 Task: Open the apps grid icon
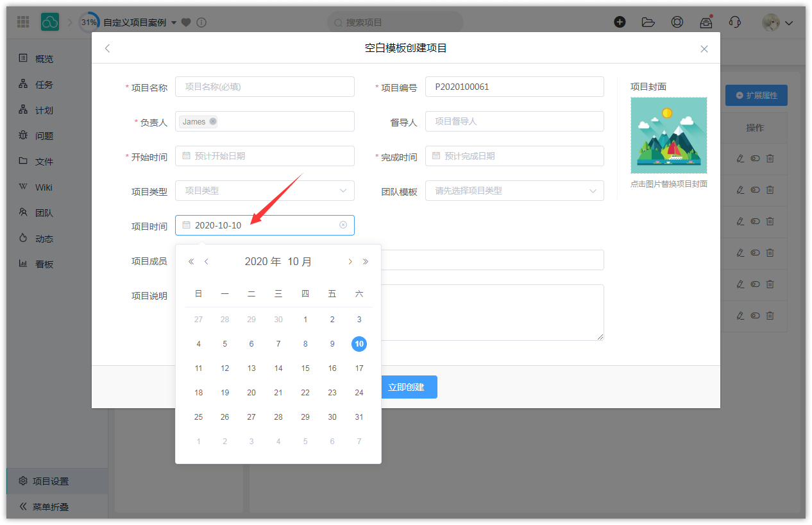pos(23,22)
